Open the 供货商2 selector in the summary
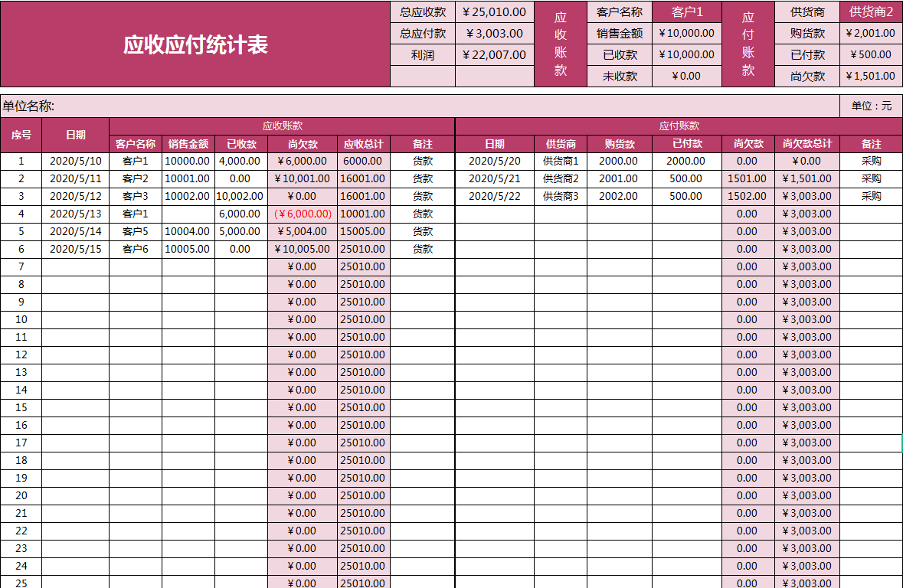This screenshot has height=588, width=903. point(871,11)
